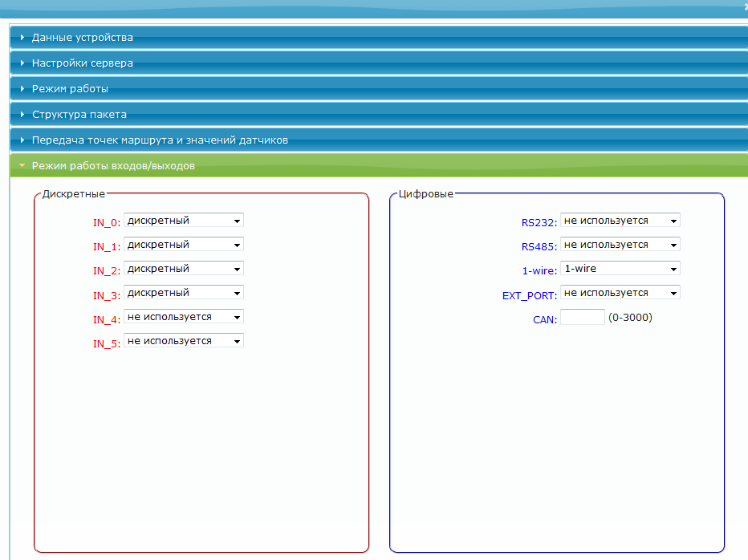Open the IN_4 mode dropdown
Screen dimensions: 748x560
184,317
